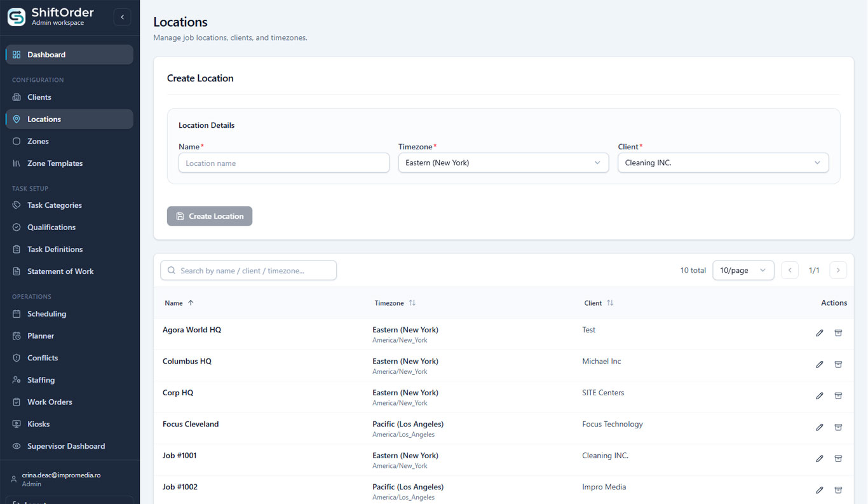This screenshot has width=868, height=504.
Task: Edit the Focus Cleveland location
Action: (819, 428)
